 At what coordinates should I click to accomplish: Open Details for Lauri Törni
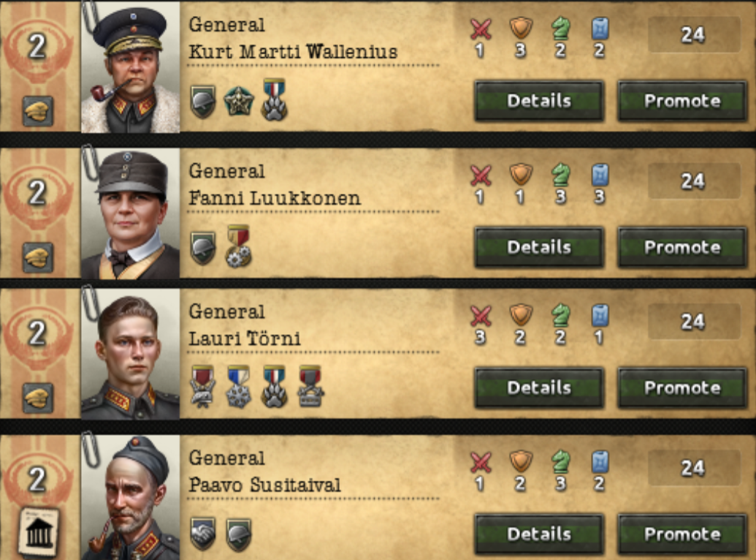(539, 387)
